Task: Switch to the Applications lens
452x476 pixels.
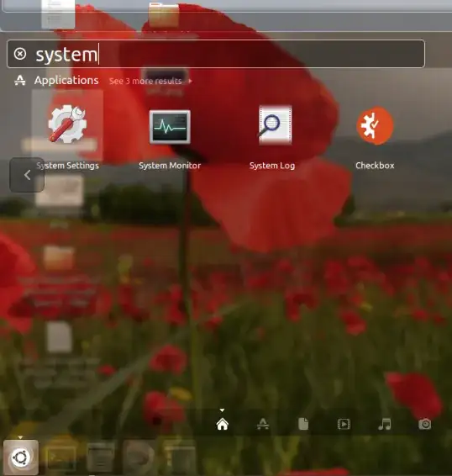Action: point(263,424)
